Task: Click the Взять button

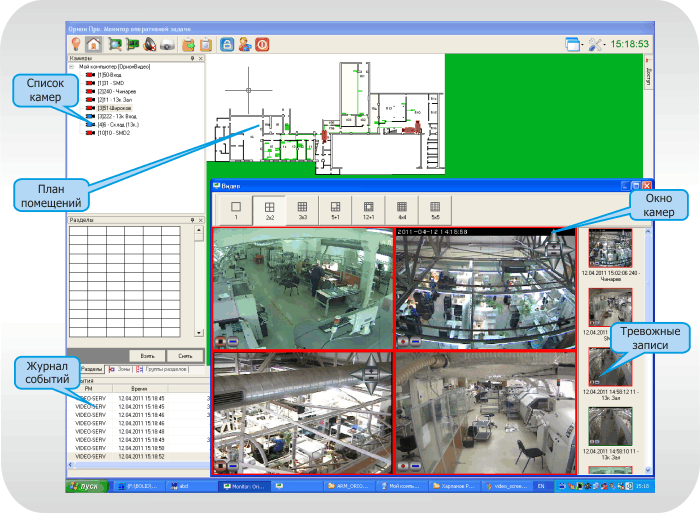Action: click(x=147, y=356)
